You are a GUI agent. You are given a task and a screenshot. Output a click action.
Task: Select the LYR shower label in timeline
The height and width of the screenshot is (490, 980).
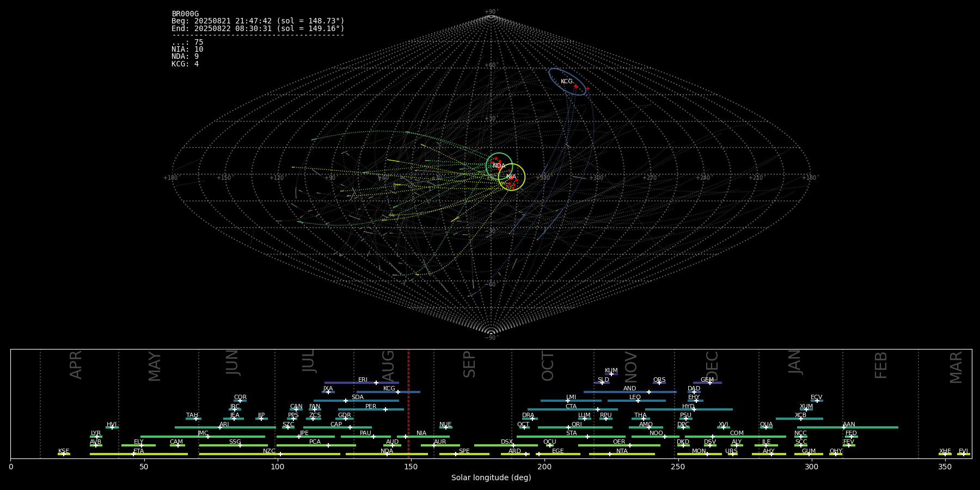pyautogui.click(x=96, y=433)
